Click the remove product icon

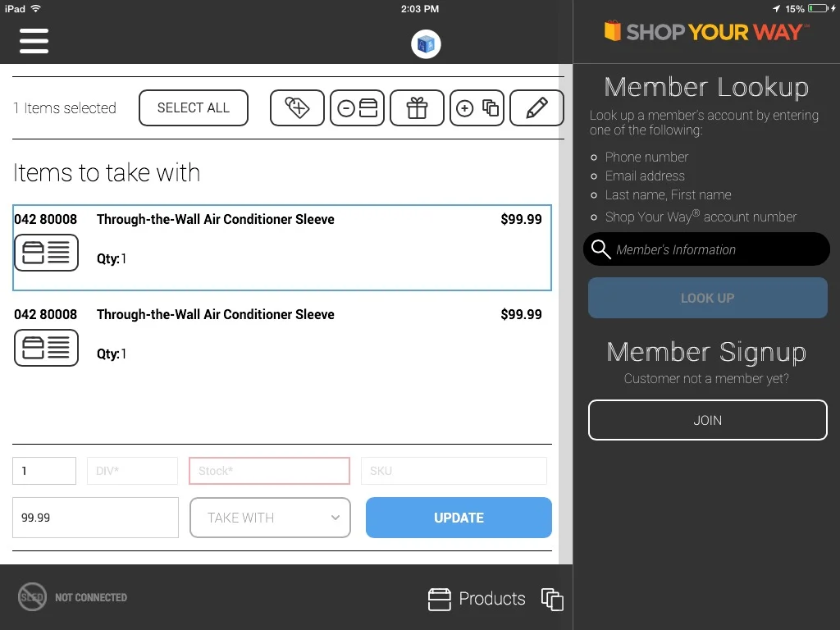click(x=358, y=107)
